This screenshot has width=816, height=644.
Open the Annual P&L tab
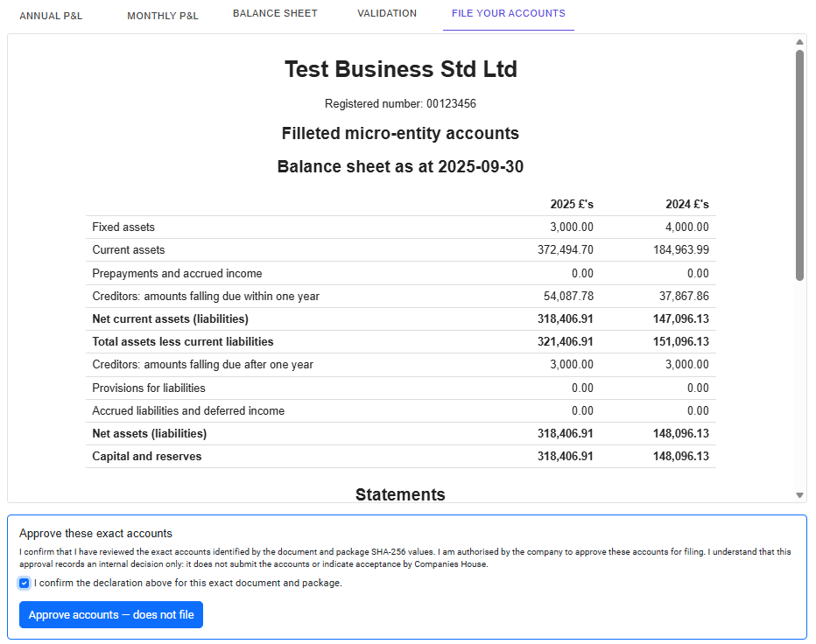[x=51, y=16]
